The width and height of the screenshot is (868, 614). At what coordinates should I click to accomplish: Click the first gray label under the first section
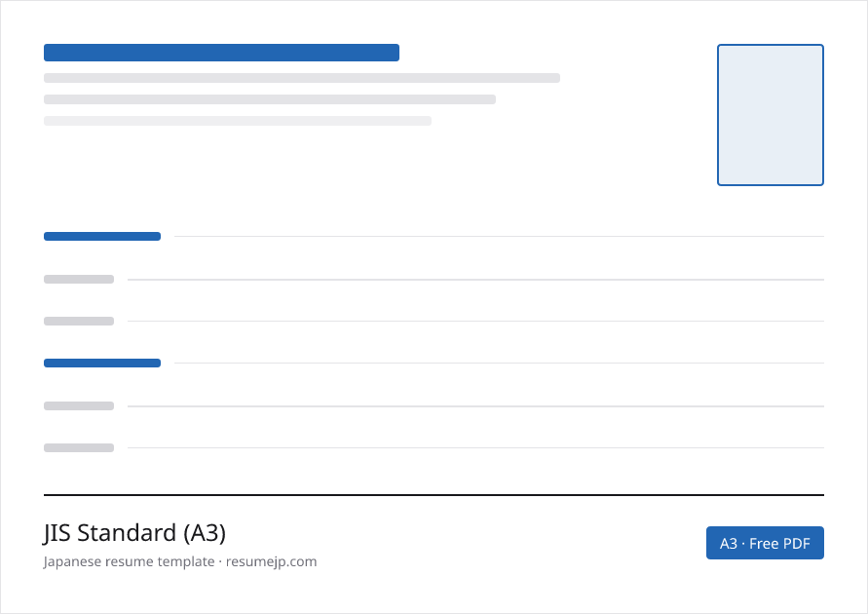pyautogui.click(x=79, y=279)
